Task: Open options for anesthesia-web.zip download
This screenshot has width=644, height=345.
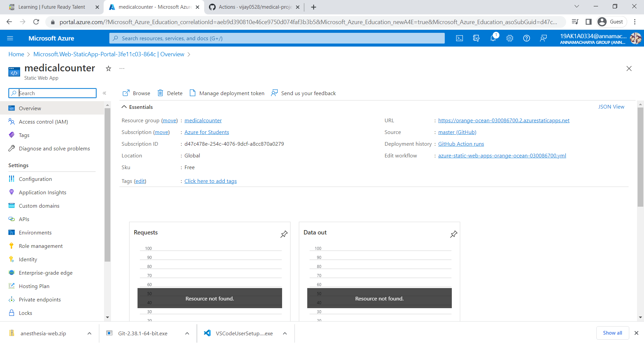Action: point(89,333)
